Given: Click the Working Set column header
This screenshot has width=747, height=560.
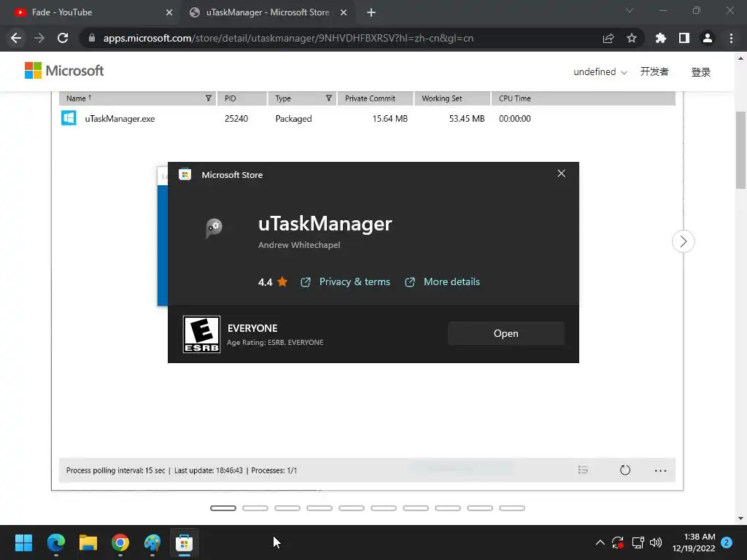Looking at the screenshot, I should (452, 98).
